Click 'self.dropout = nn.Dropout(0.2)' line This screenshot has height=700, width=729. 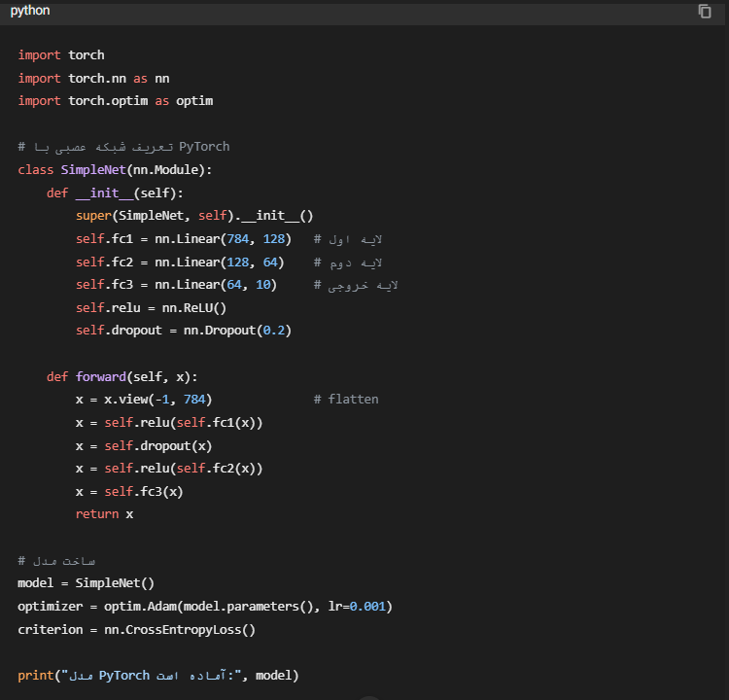(184, 331)
